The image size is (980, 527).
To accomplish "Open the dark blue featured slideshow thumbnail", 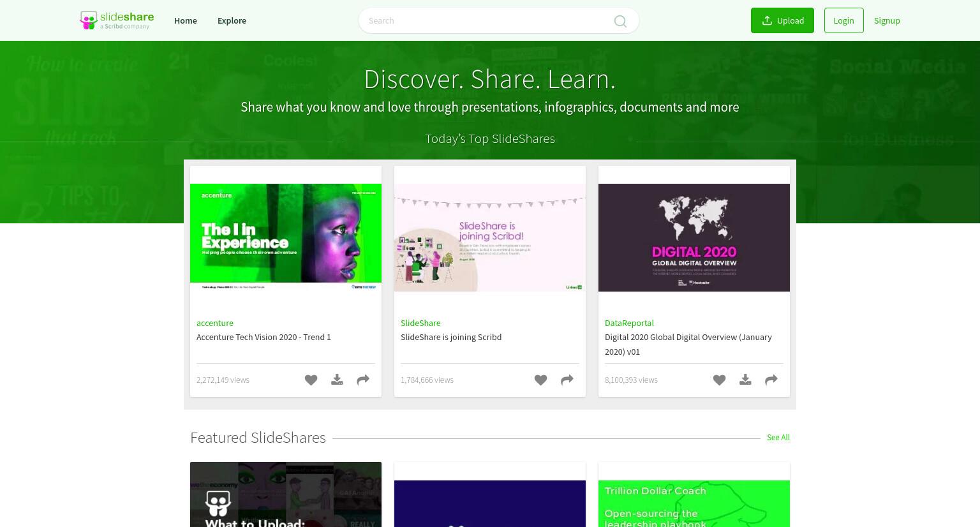I will [x=490, y=503].
